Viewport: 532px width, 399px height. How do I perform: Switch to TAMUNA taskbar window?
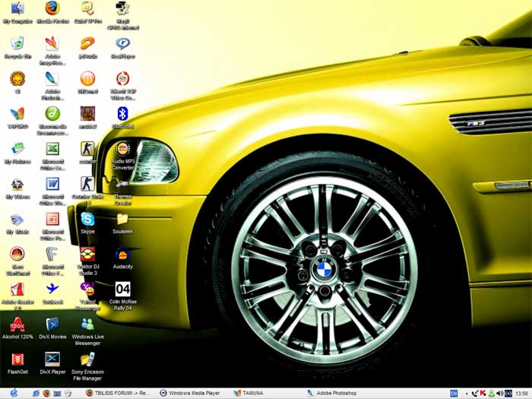[249, 393]
